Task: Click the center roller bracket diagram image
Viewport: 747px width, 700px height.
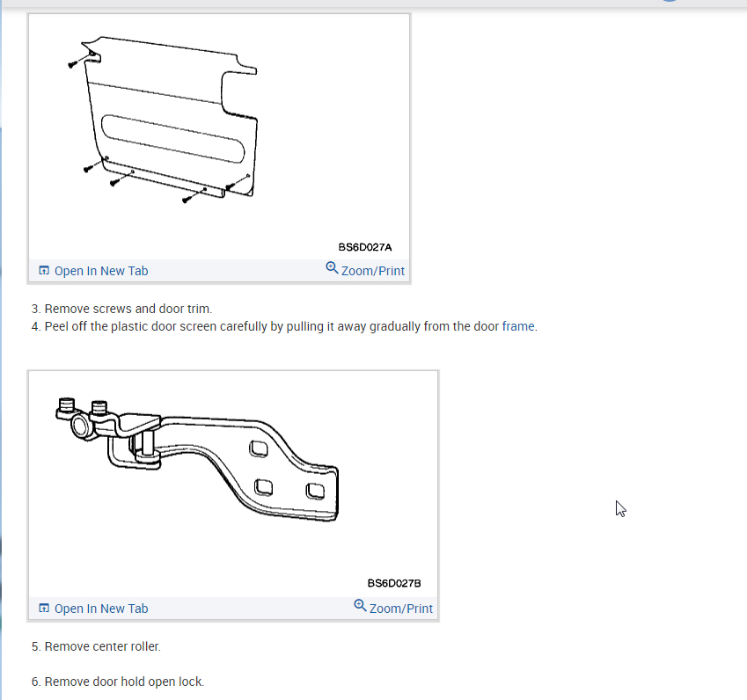Action: coord(233,485)
